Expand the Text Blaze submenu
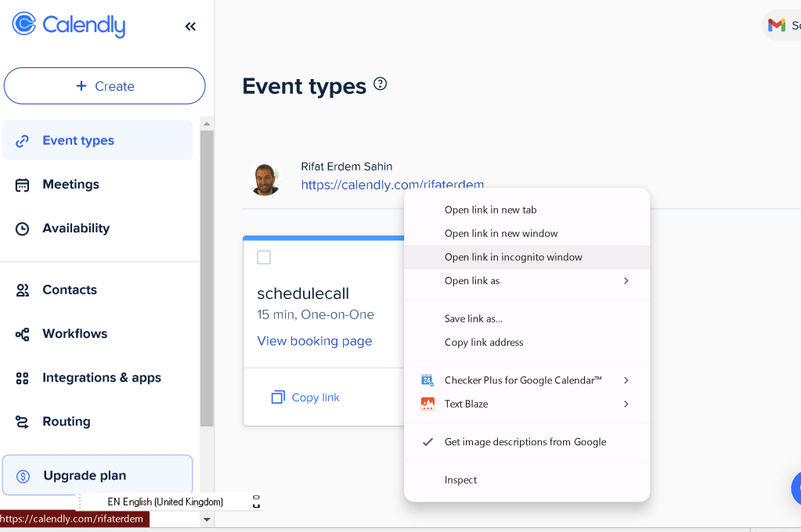This screenshot has width=801, height=532. [527, 404]
